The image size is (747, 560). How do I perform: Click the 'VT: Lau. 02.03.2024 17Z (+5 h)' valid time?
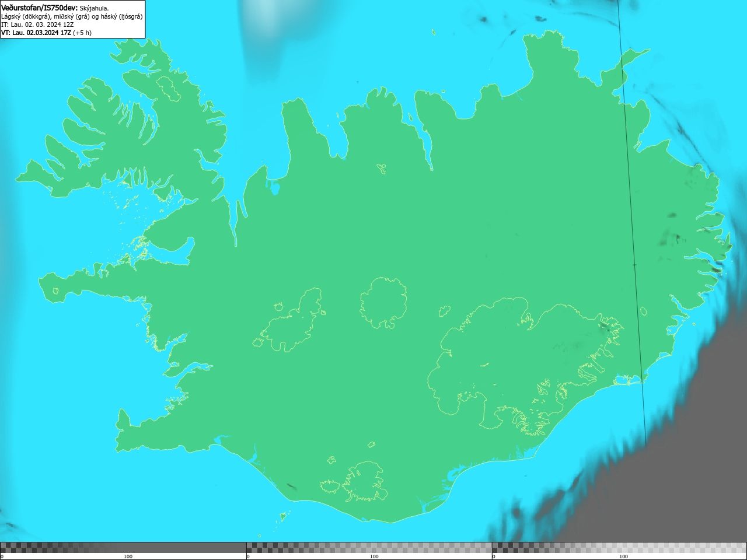[46, 33]
